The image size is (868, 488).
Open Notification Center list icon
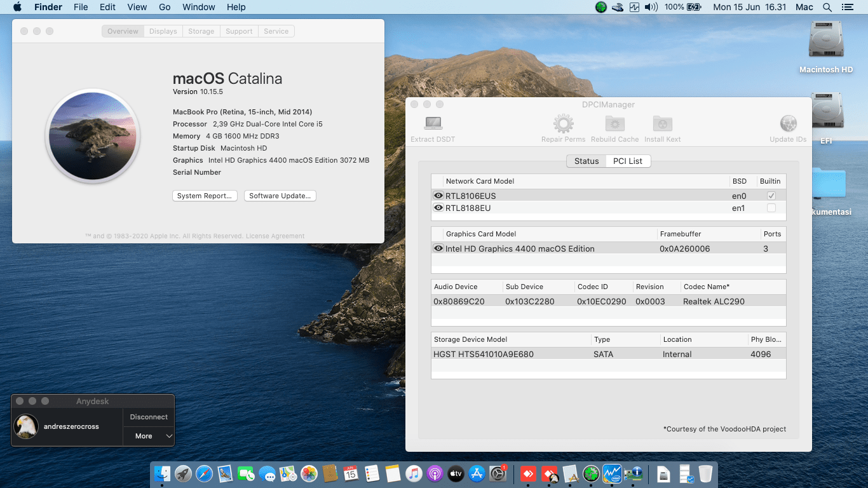point(847,7)
